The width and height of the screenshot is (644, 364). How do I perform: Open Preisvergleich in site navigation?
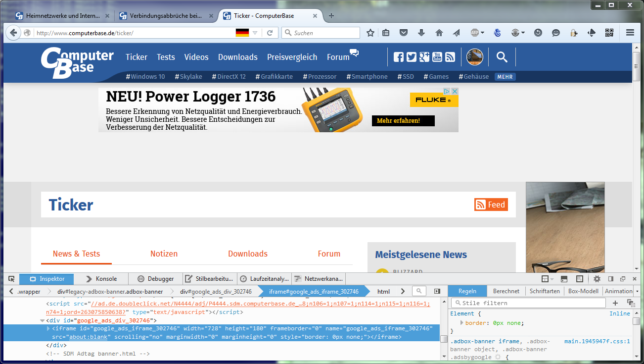292,57
